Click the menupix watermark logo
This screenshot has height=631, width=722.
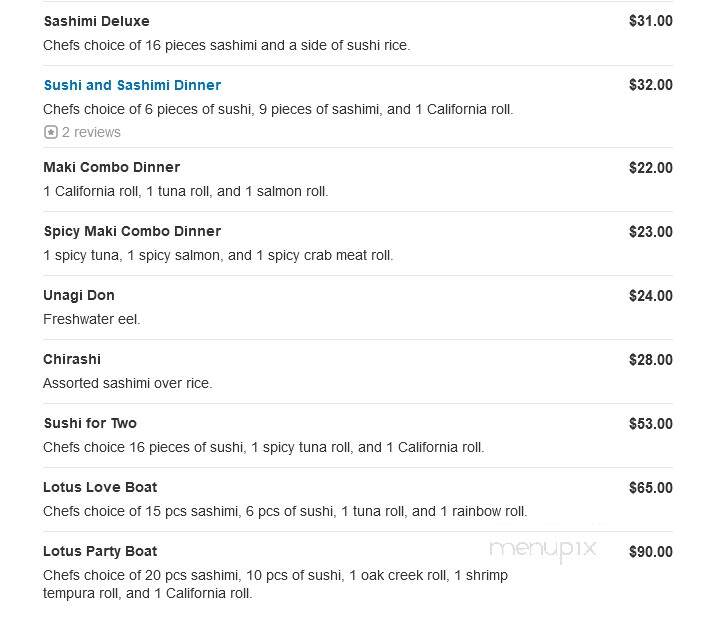pos(543,550)
